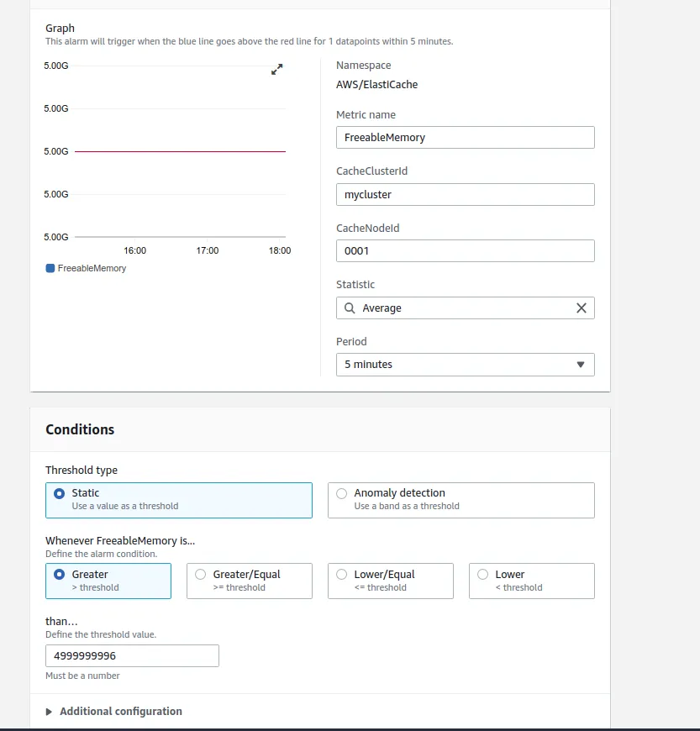
Task: Select the Static threshold type
Action: click(x=60, y=494)
